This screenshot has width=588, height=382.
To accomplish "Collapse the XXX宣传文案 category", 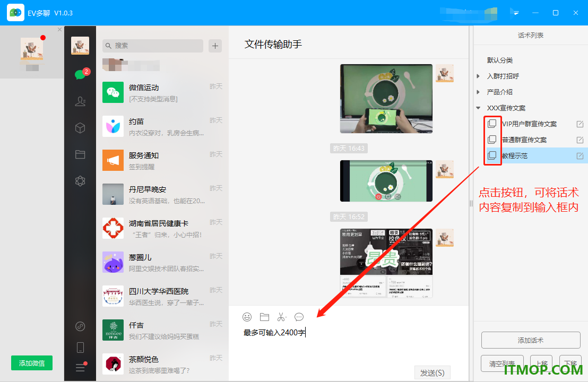I will (478, 108).
